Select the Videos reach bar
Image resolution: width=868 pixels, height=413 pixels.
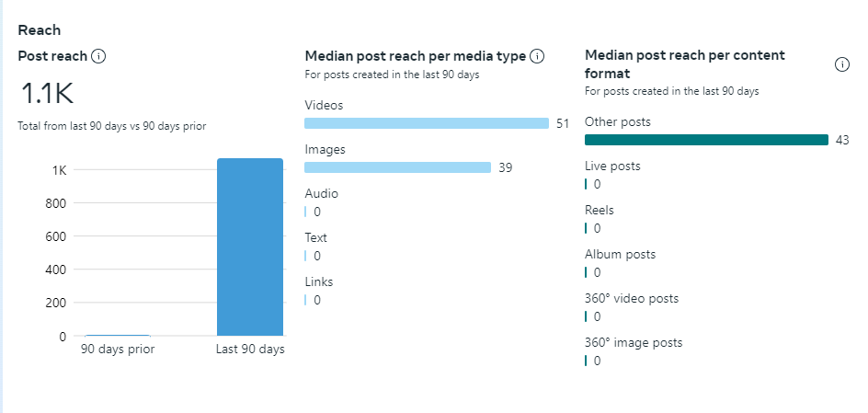426,123
